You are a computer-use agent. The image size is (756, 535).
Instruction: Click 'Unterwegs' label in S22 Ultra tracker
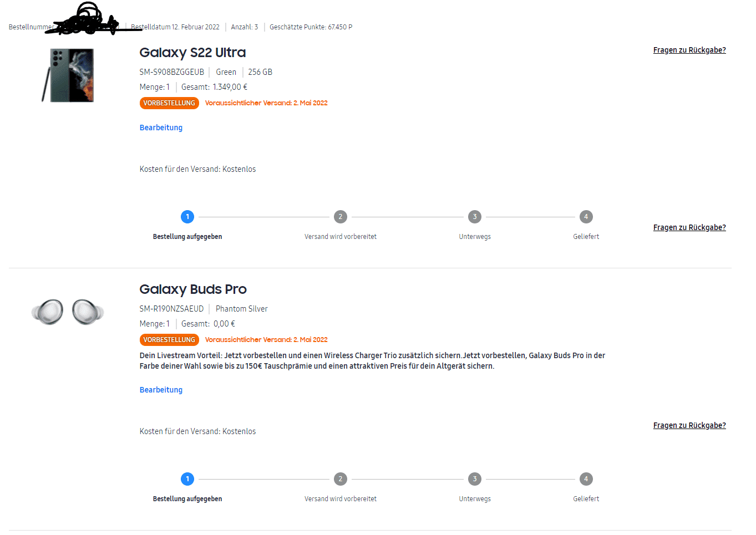(475, 237)
